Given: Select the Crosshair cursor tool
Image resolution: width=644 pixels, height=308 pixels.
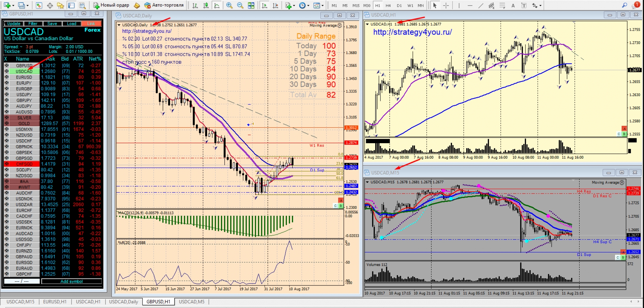Looking at the screenshot, I should point(446,5).
